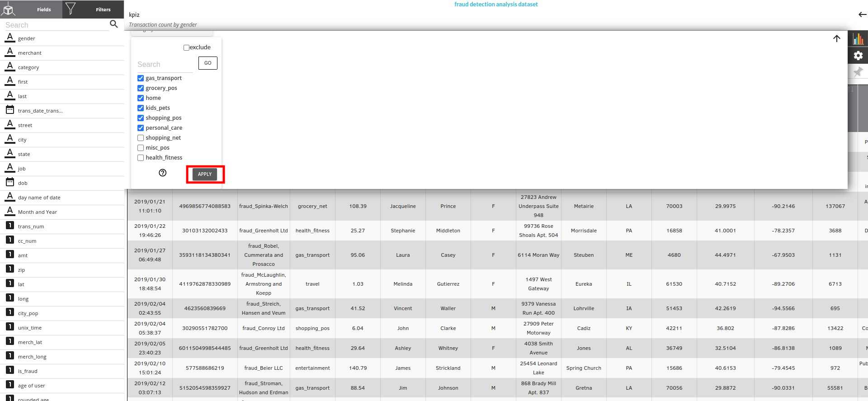
Task: Switch to the Fields tab
Action: coord(44,9)
